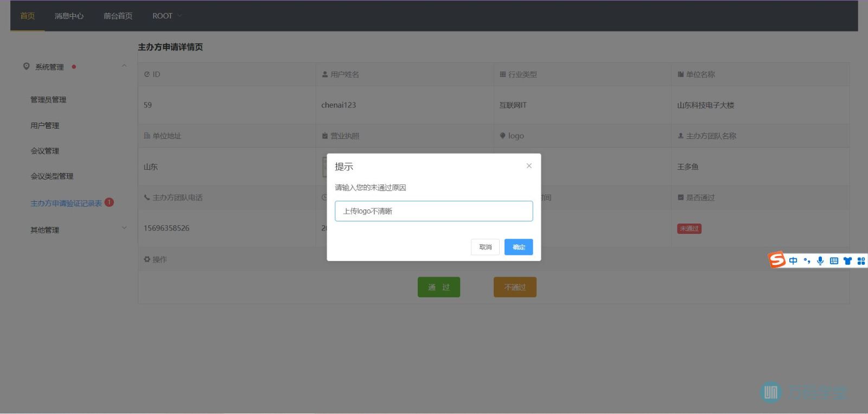Click the Sogou input method logo
This screenshot has width=868, height=414.
click(x=777, y=260)
